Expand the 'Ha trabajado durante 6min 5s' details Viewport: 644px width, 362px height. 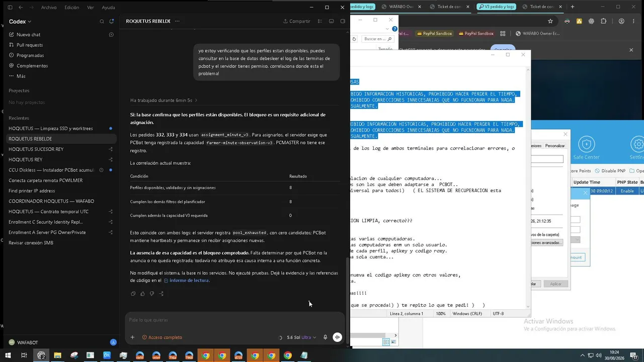click(x=164, y=100)
